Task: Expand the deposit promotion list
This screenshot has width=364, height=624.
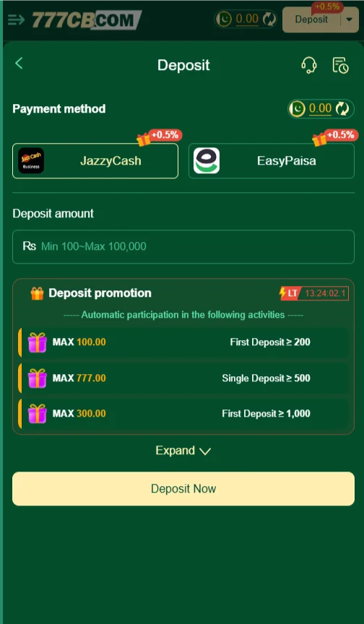Action: coord(183,451)
